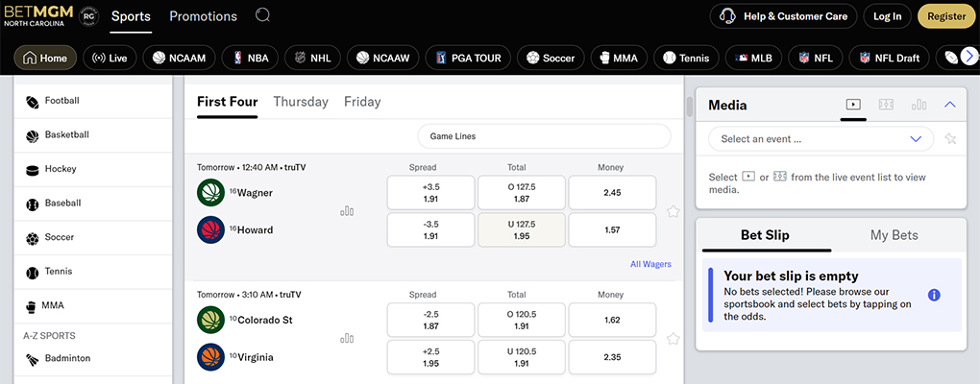The height and width of the screenshot is (384, 980).
Task: Open Hockey in left sidebar
Action: coord(93,169)
